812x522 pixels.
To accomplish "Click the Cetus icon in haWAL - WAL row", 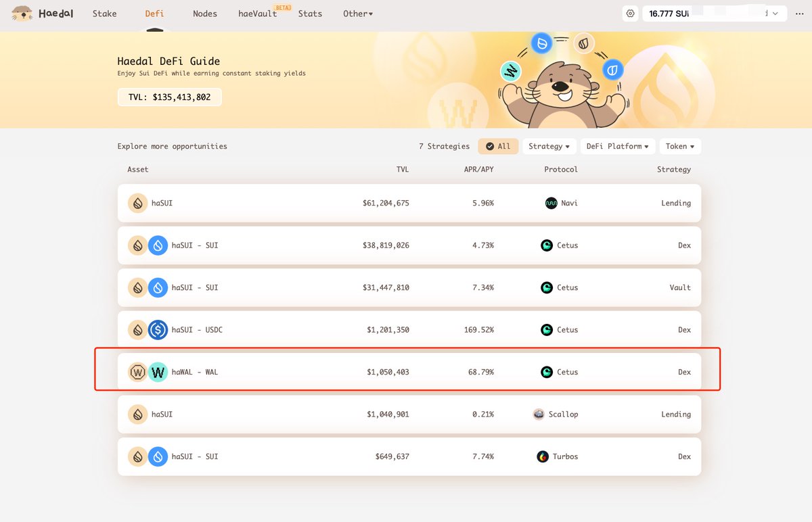I will 547,372.
